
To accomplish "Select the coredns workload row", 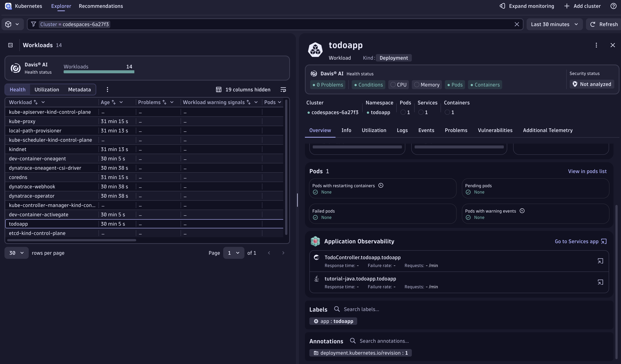I will click(x=144, y=177).
